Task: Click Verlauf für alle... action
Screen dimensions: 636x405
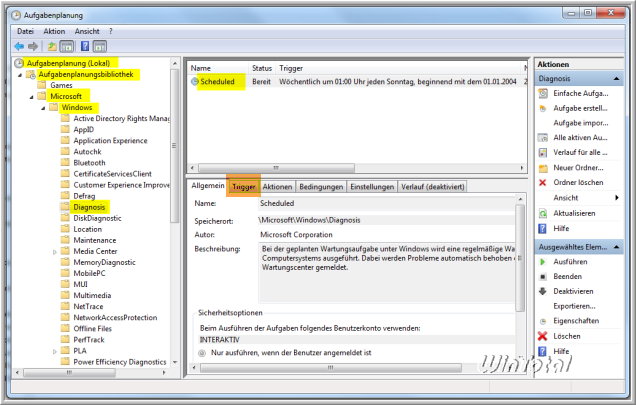Action: click(x=580, y=153)
